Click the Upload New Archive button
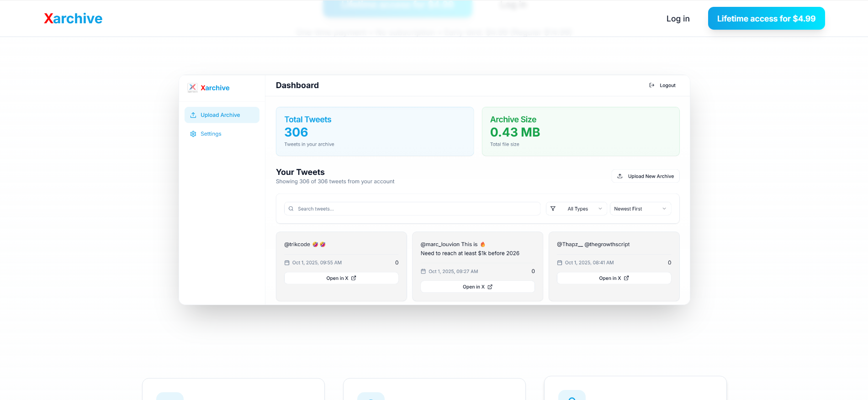This screenshot has width=868, height=400. (646, 176)
